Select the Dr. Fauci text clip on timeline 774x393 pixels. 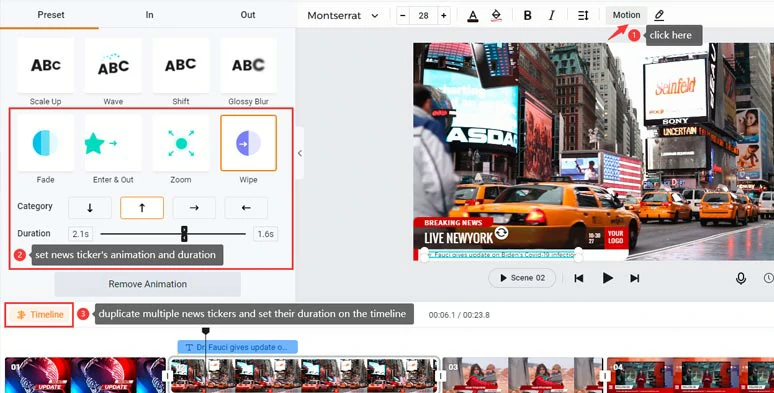coord(237,347)
